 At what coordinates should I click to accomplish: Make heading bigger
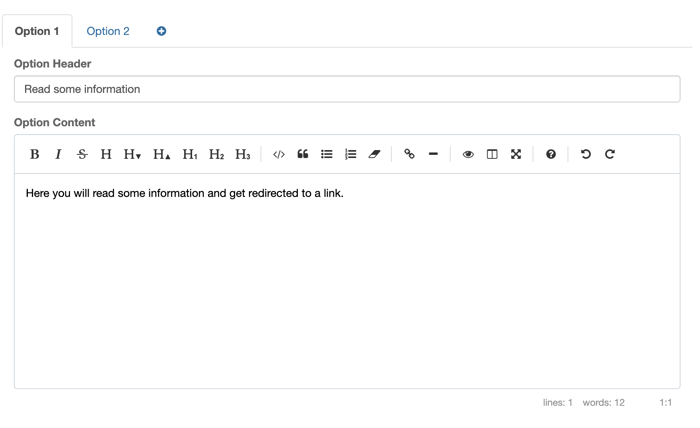tap(161, 154)
